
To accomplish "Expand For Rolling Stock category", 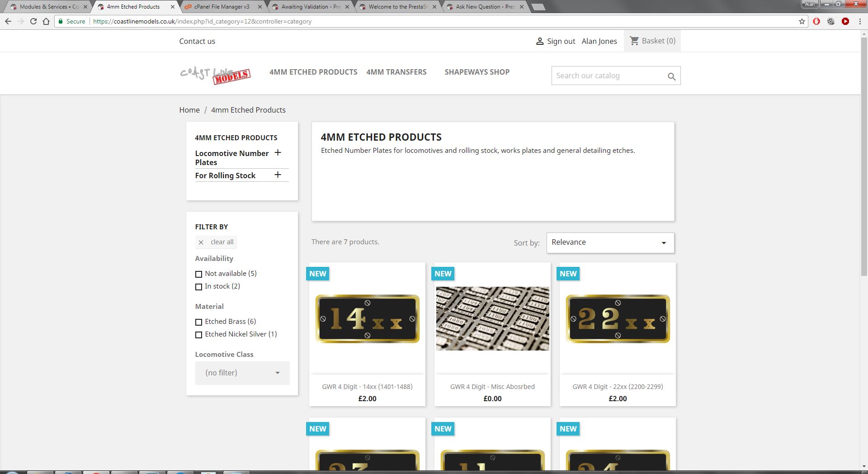I will 278,175.
